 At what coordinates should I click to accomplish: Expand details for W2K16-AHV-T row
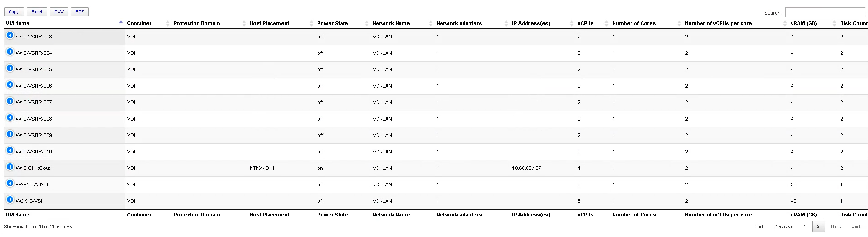pyautogui.click(x=10, y=183)
